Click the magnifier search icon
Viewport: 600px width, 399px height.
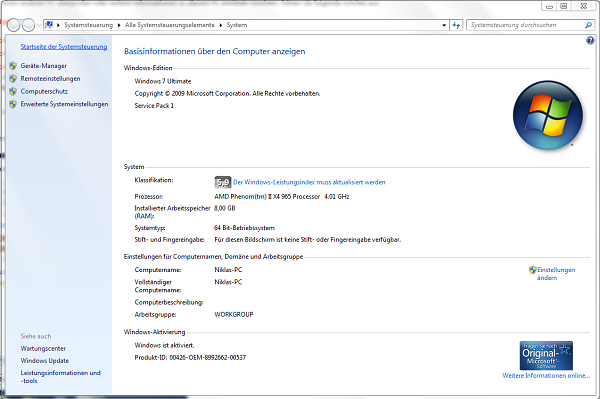[x=588, y=25]
